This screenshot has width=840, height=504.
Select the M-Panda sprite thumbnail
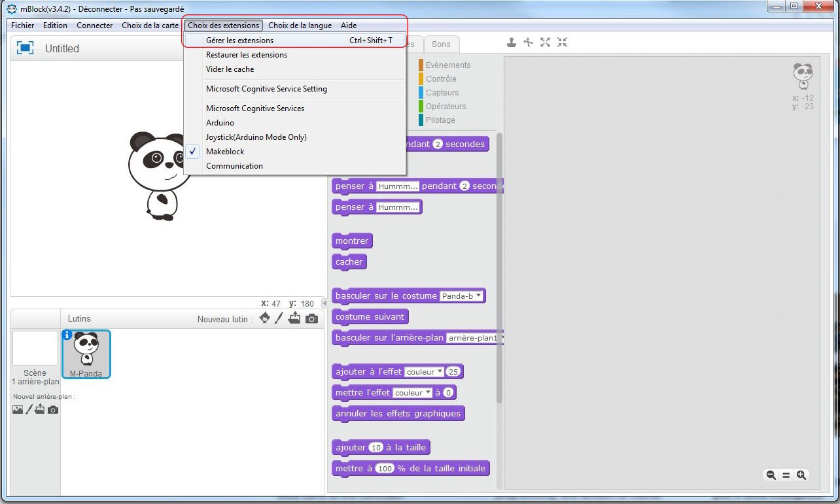pos(86,354)
